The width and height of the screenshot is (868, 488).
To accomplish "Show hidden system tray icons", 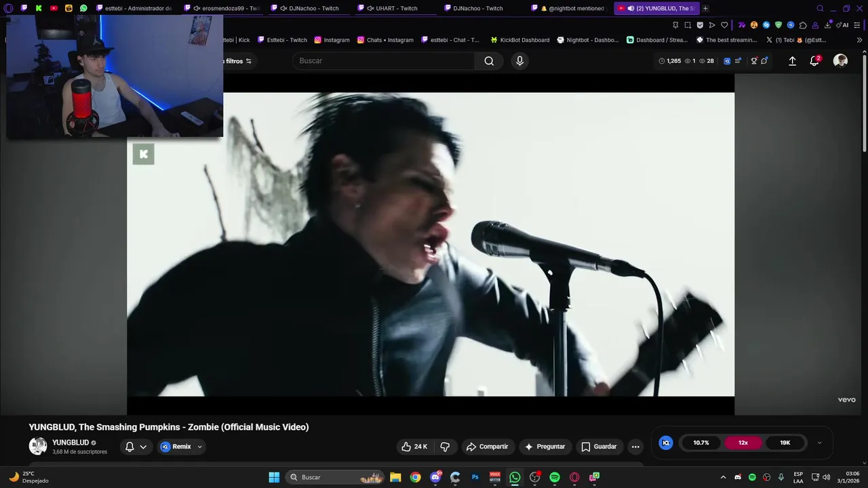I will pos(723,477).
